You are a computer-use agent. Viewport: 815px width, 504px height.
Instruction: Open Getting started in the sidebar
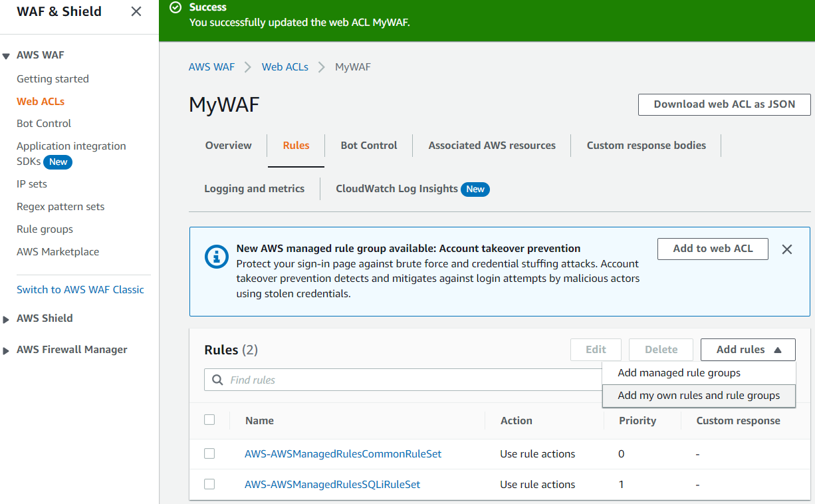(x=53, y=79)
